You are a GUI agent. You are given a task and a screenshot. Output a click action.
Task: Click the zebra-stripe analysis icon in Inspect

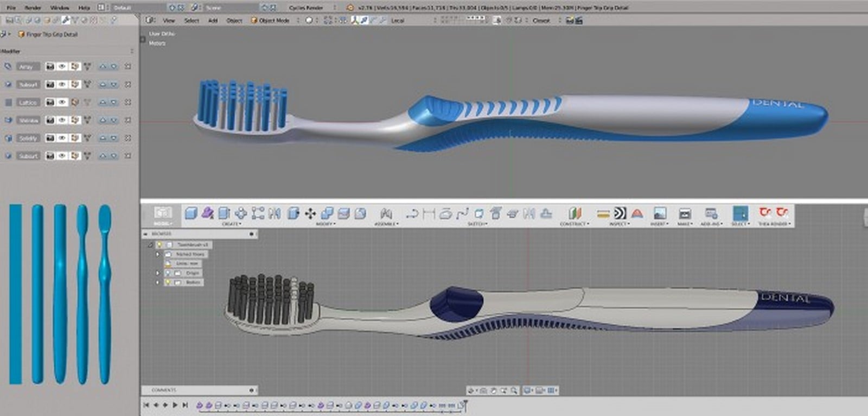click(x=620, y=213)
